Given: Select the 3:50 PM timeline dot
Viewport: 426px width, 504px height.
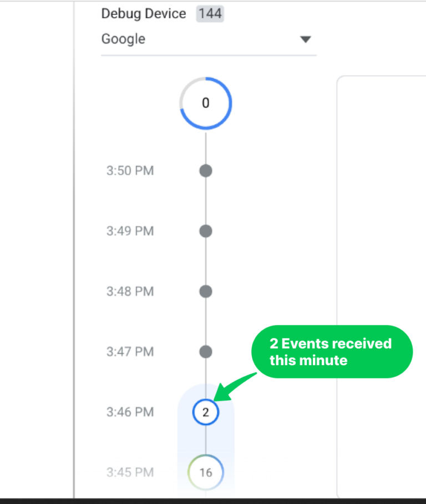Looking at the screenshot, I should click(206, 170).
